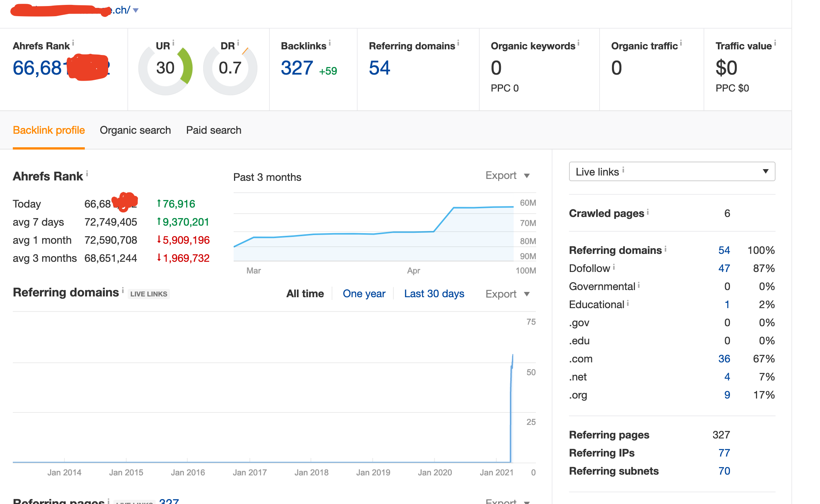Open the Live links dropdown
This screenshot has width=820, height=504.
[672, 172]
